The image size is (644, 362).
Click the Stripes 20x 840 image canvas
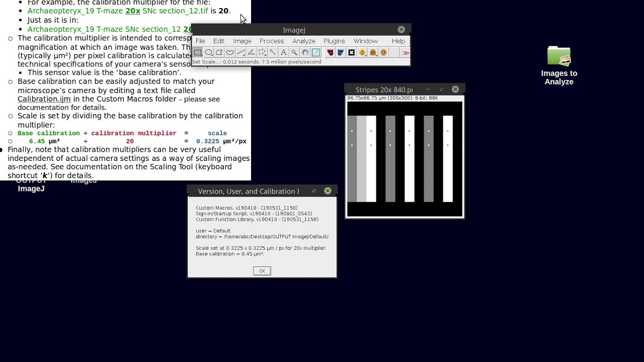(405, 159)
